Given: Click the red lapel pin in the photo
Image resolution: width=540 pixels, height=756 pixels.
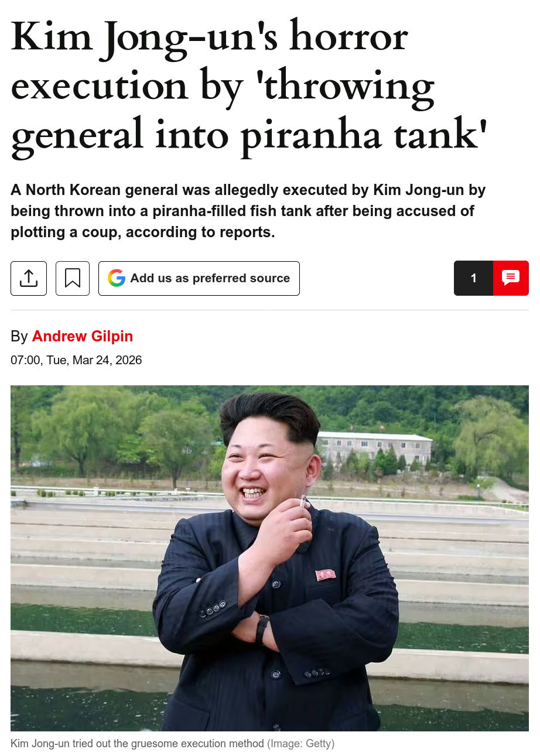Looking at the screenshot, I should (x=326, y=575).
